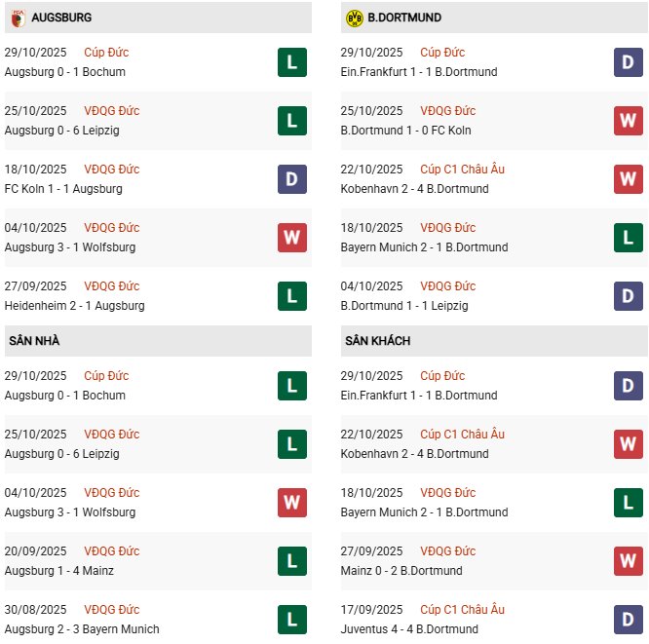Viewport: 649px width, 644px height.
Task: Select the B.DORTMUND team header
Action: (x=405, y=18)
